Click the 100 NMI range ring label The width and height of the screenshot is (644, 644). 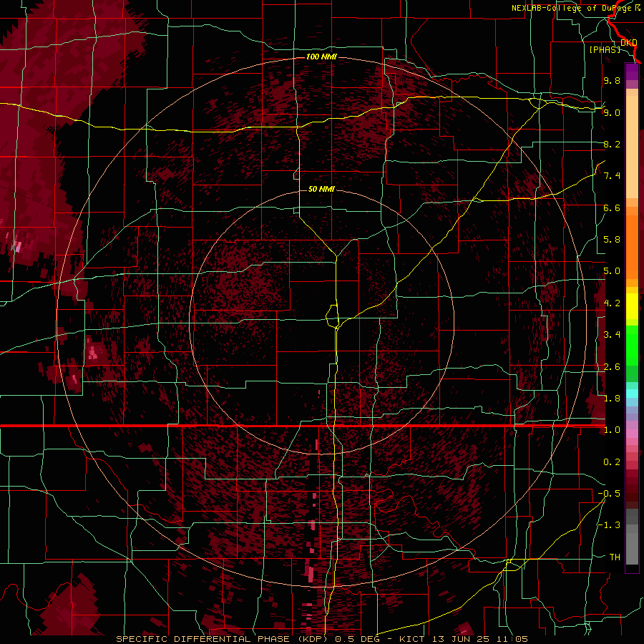coord(321,57)
